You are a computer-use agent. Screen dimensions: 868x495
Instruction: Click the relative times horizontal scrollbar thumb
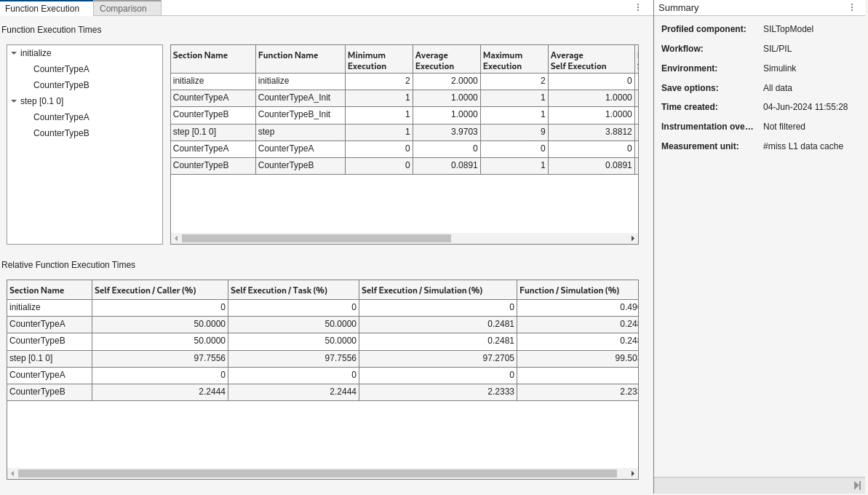coord(317,474)
